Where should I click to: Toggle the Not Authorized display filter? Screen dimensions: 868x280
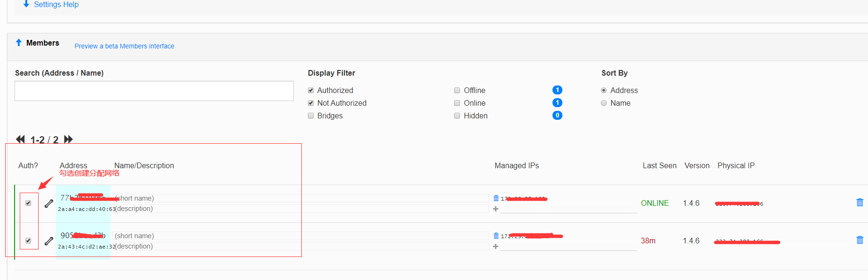pyautogui.click(x=311, y=103)
